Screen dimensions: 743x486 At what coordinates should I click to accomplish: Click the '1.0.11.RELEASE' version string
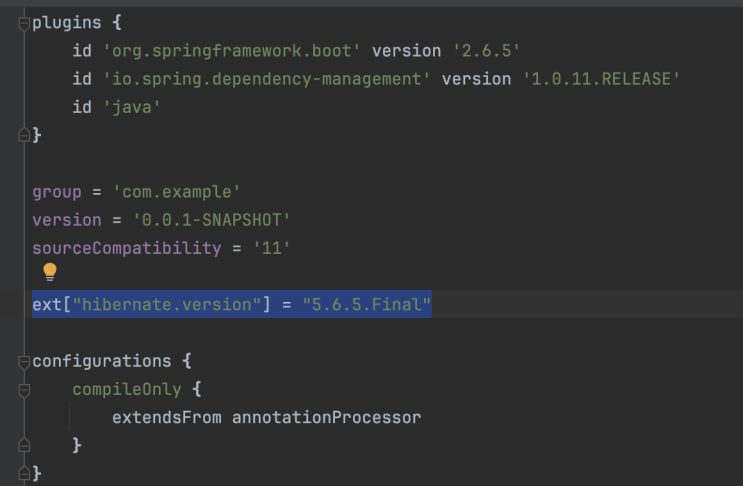tap(602, 78)
